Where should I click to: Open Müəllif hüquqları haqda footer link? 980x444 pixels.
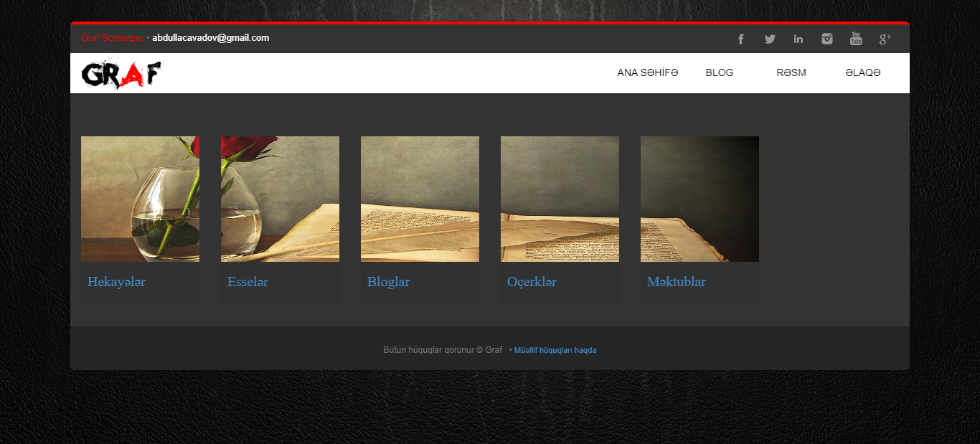pos(555,350)
